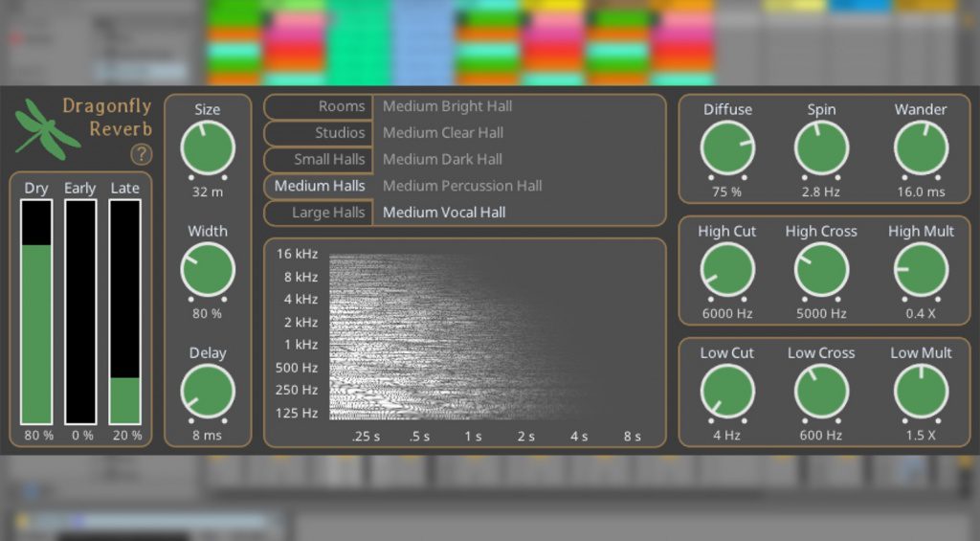Click the Width knob

click(208, 270)
